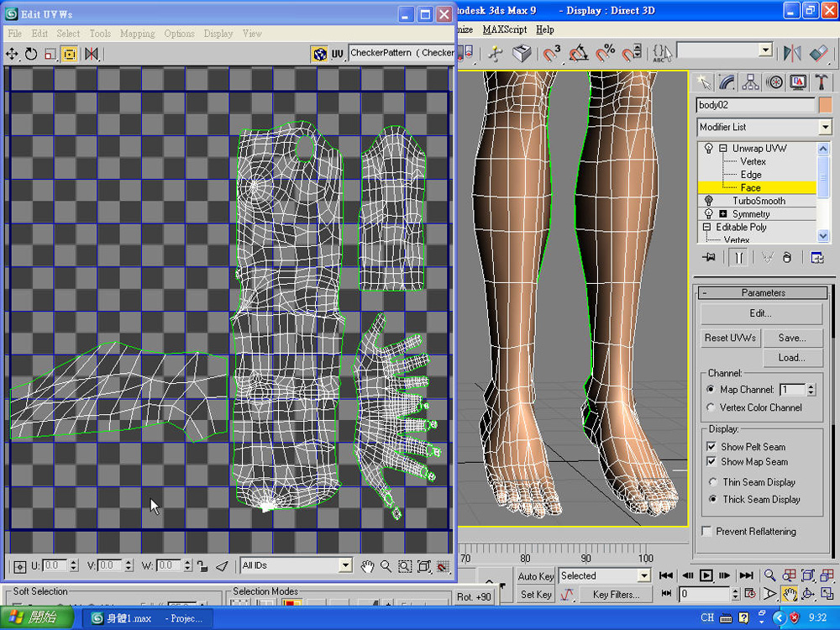Collapse the Parameters rollout
This screenshot has height=630, width=840.
pyautogui.click(x=764, y=292)
